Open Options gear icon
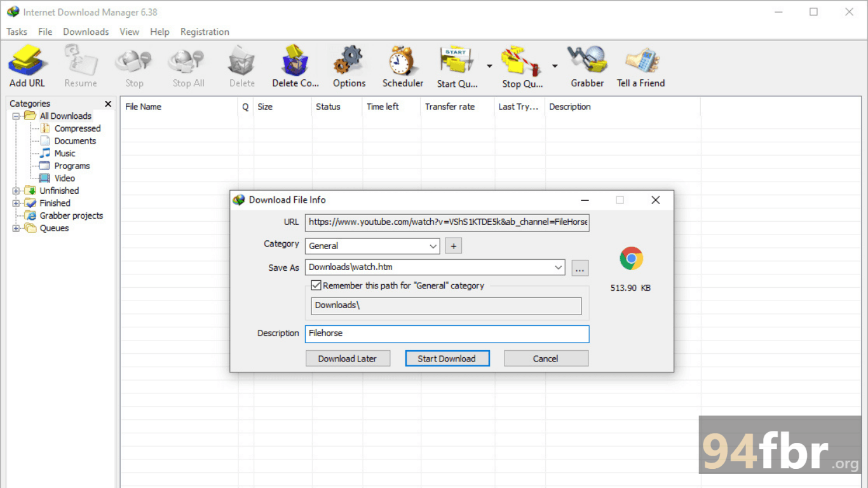868x488 pixels. [349, 66]
